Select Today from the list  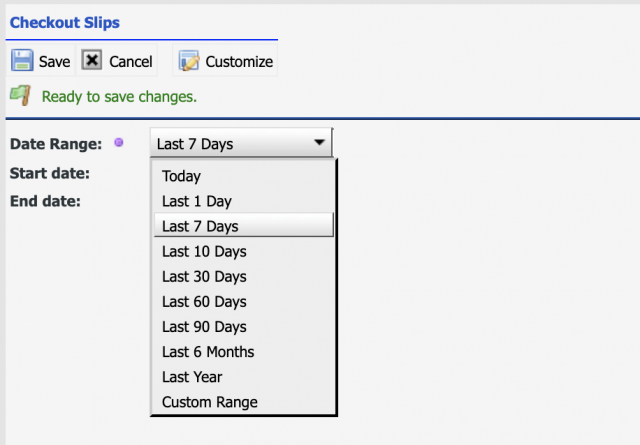pos(244,176)
